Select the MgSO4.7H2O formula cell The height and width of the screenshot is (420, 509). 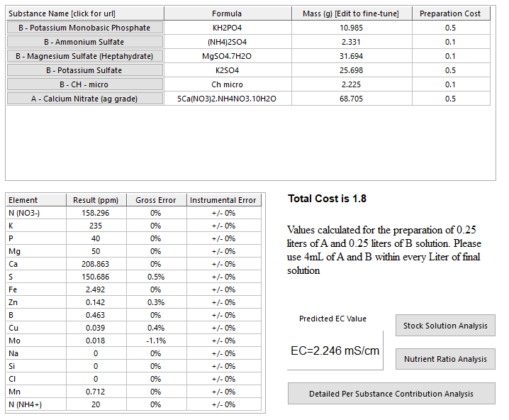click(228, 56)
